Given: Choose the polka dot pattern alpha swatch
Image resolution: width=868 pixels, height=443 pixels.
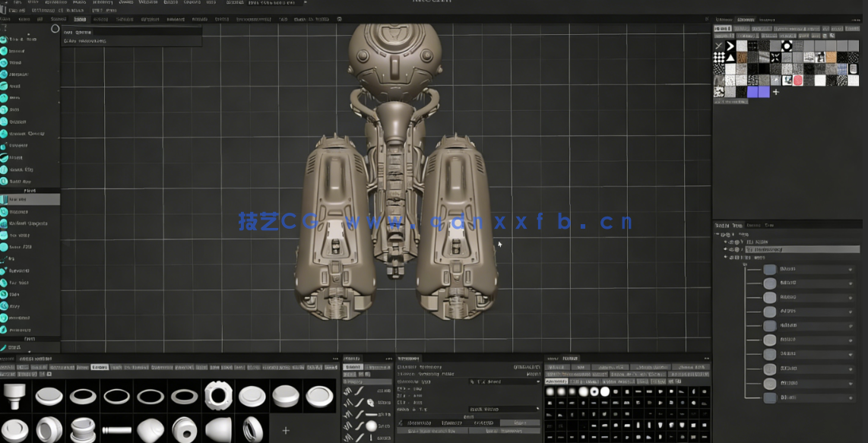Looking at the screenshot, I should [719, 58].
